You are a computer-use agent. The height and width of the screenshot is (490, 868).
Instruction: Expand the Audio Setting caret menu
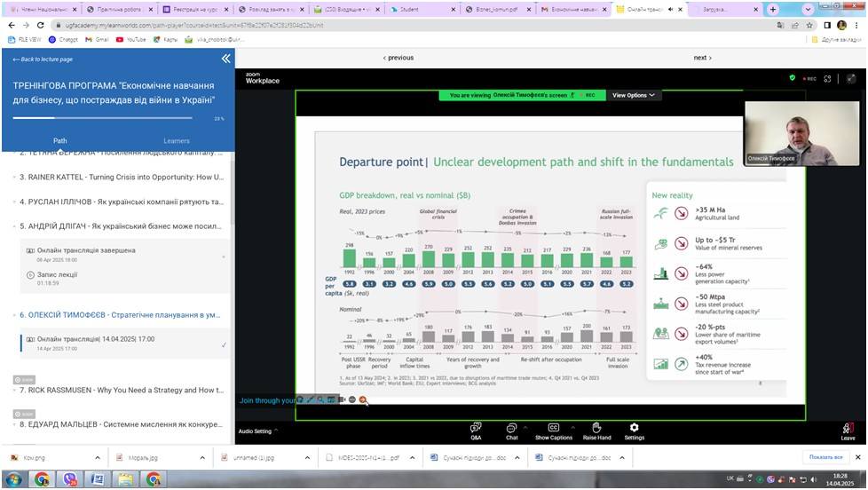click(275, 431)
